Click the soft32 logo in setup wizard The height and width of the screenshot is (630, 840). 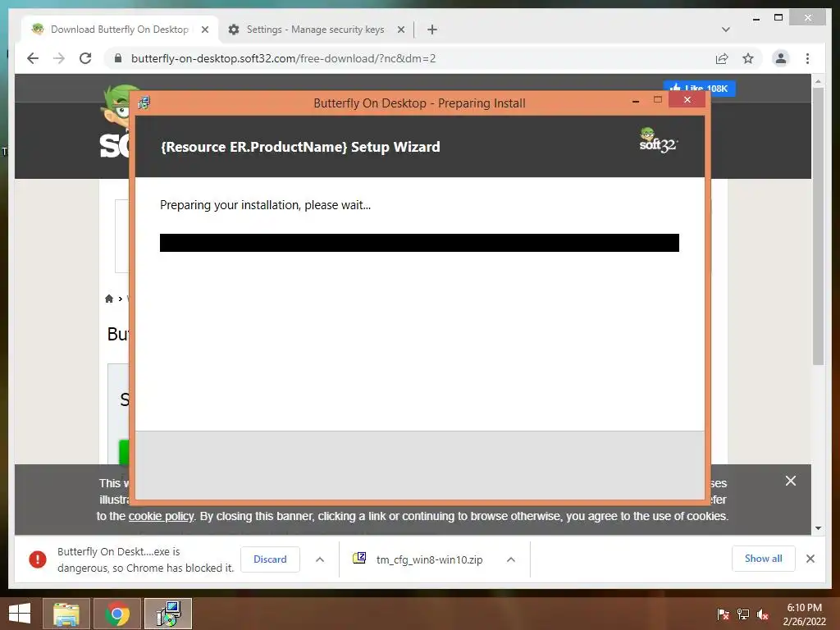[x=658, y=140]
